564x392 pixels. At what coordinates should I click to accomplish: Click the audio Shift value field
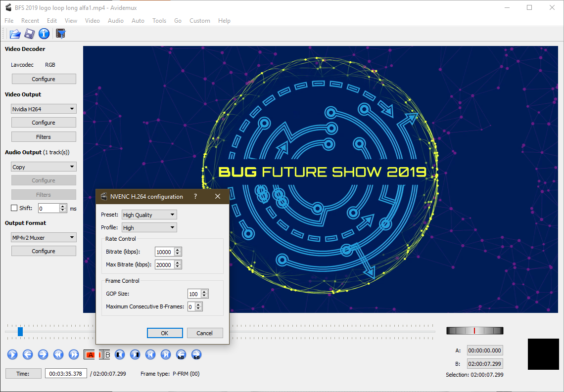[49, 209]
